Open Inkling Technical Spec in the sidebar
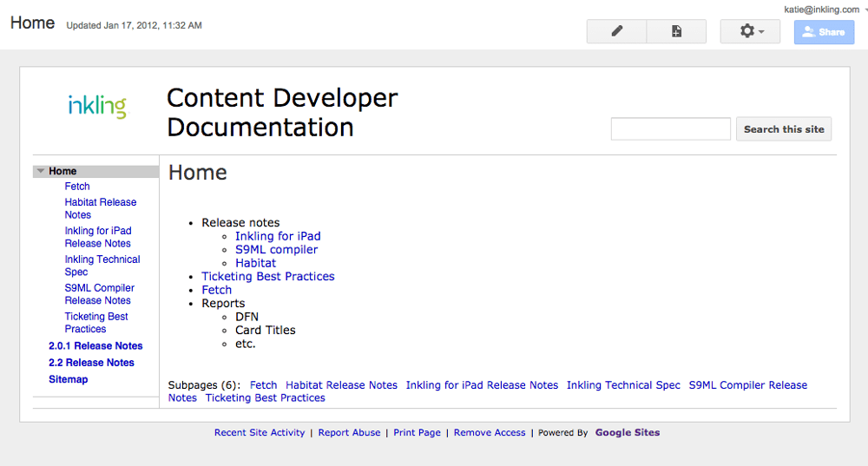 pos(102,266)
